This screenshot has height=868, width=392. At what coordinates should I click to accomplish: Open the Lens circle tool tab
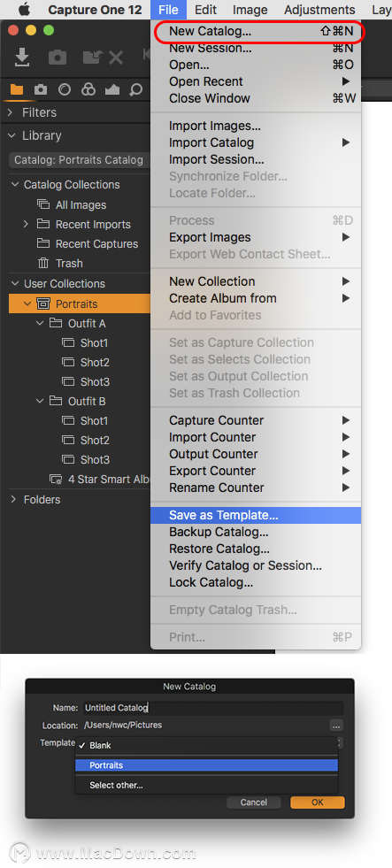(65, 89)
